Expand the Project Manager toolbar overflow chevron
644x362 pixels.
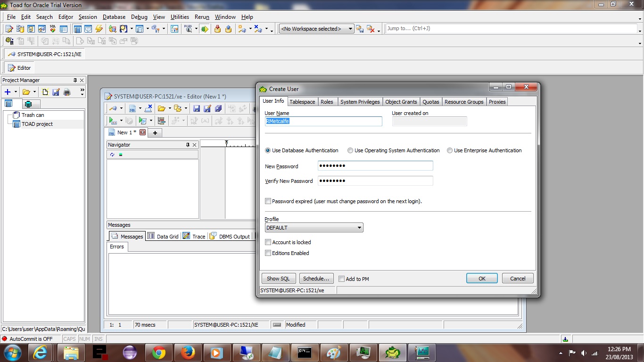click(x=82, y=92)
